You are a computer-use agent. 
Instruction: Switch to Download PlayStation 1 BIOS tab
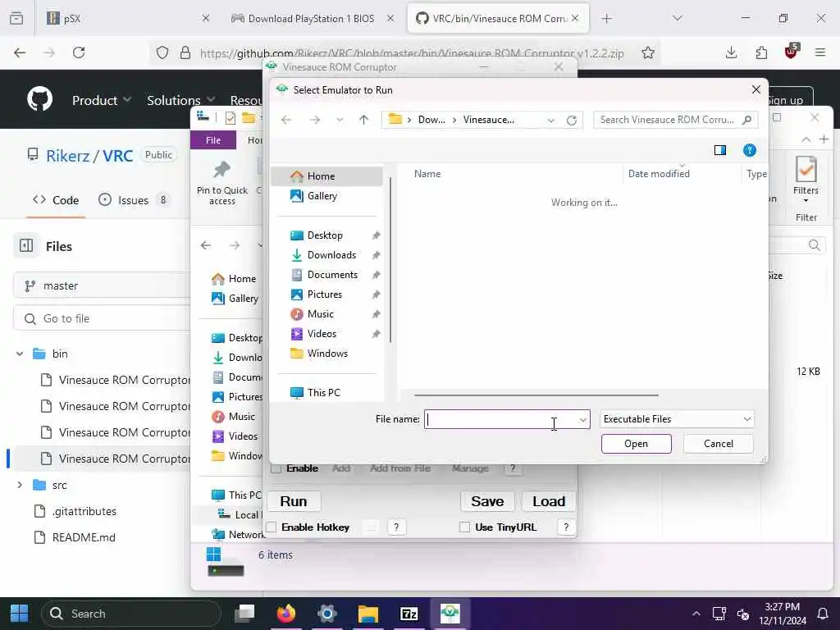coord(313,18)
